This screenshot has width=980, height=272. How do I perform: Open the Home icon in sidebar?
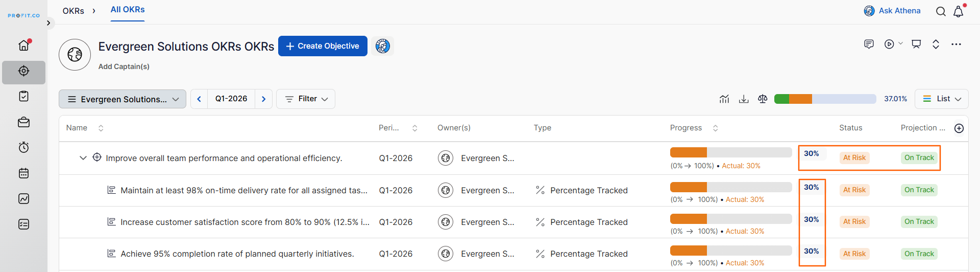[23, 46]
